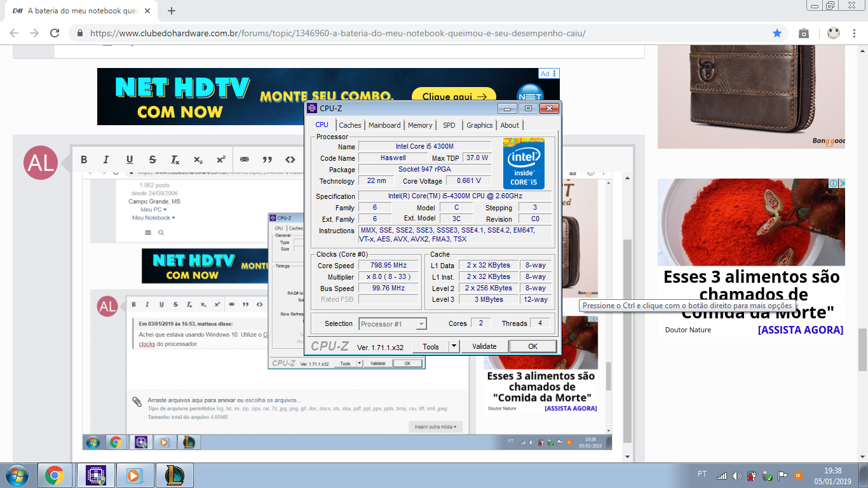Click the Multiplier value x 8.0 (8 - 33)
Screen dimensions: 868x488
point(388,276)
